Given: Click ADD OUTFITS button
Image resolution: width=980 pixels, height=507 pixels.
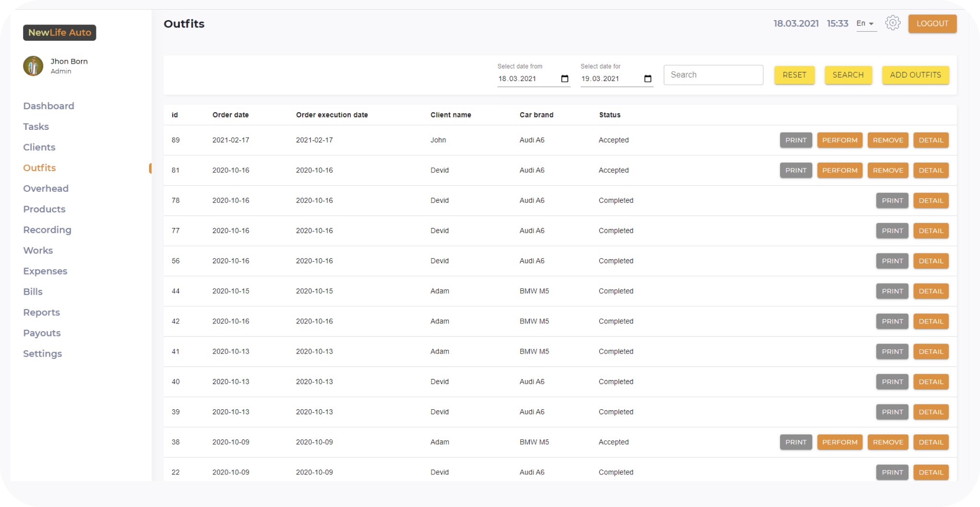Looking at the screenshot, I should pyautogui.click(x=915, y=75).
